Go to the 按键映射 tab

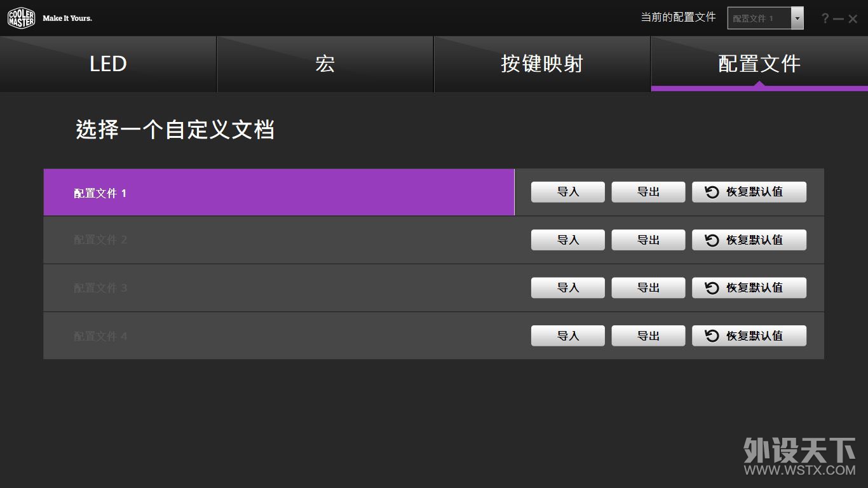(541, 64)
